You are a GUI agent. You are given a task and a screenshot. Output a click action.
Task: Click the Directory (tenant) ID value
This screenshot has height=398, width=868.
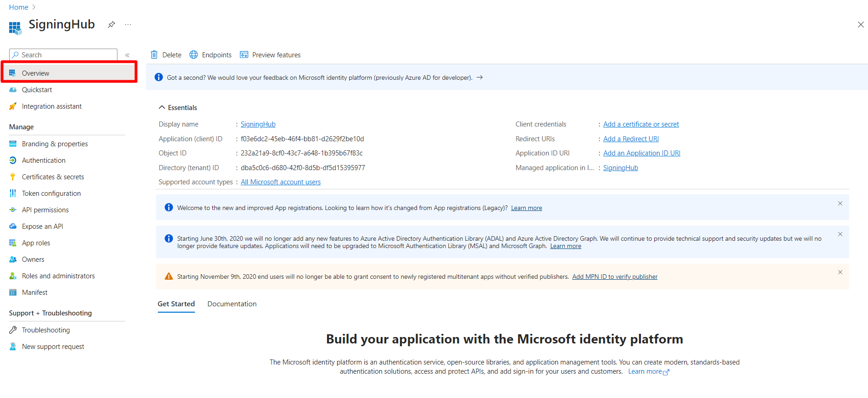tap(303, 168)
